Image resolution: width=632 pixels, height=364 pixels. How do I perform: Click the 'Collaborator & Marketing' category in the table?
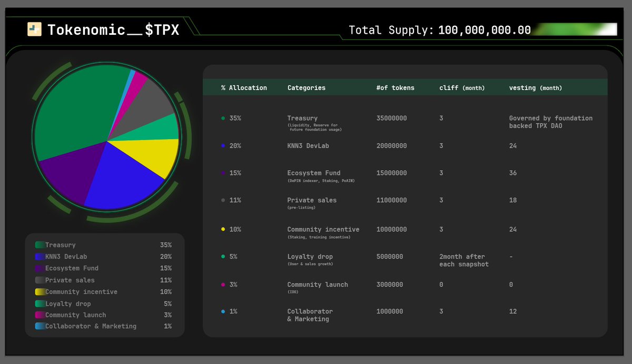(310, 315)
